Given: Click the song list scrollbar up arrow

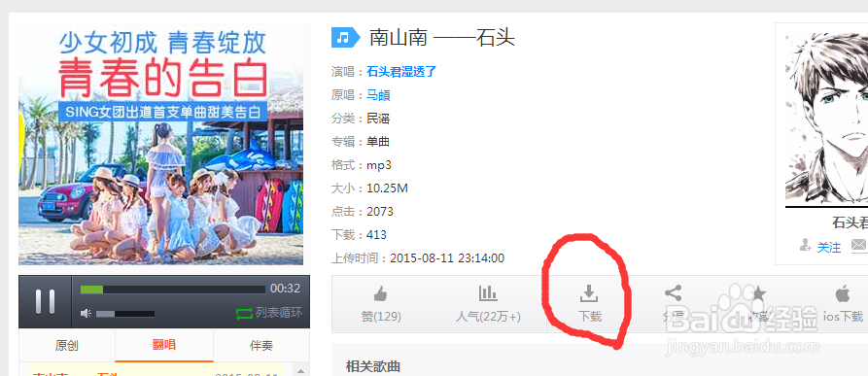Looking at the screenshot, I should (x=300, y=370).
